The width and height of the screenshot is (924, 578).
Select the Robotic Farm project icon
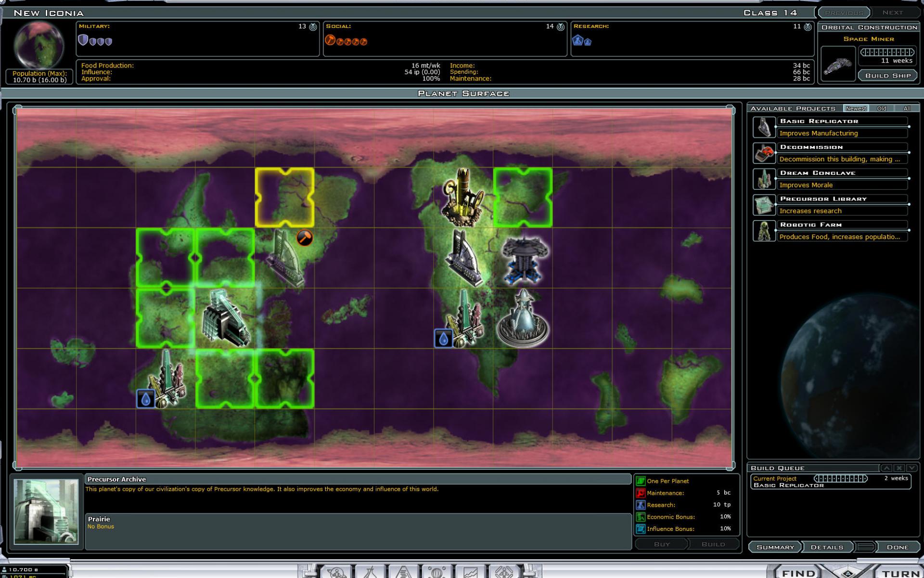coord(764,231)
